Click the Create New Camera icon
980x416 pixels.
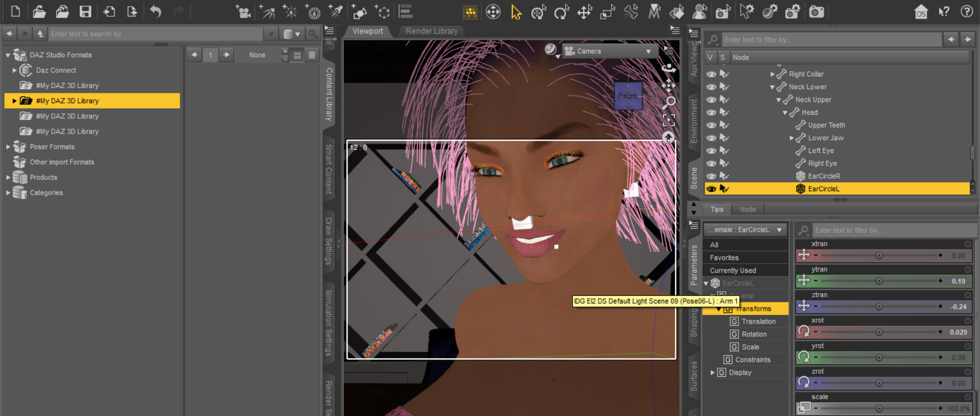[243, 12]
